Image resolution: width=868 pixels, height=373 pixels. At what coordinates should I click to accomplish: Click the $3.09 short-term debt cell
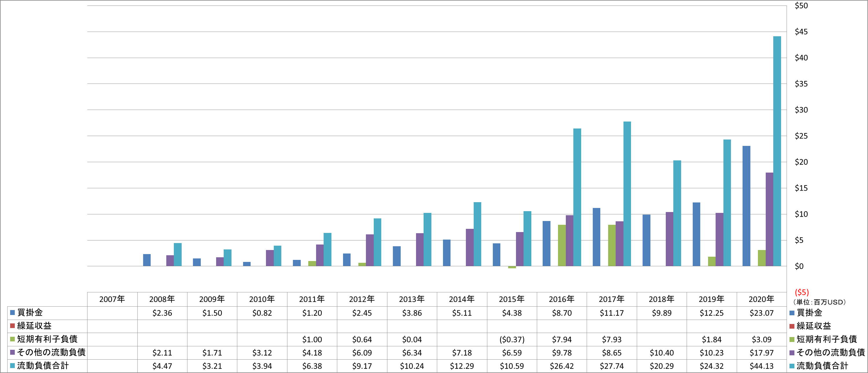pyautogui.click(x=761, y=339)
